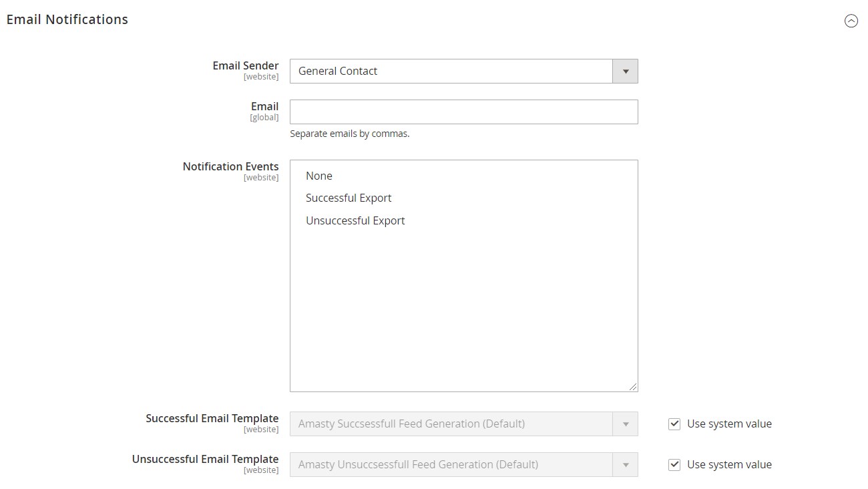868x489 pixels.
Task: Collapse the Email Notifications section via circle chevron
Action: pos(851,21)
